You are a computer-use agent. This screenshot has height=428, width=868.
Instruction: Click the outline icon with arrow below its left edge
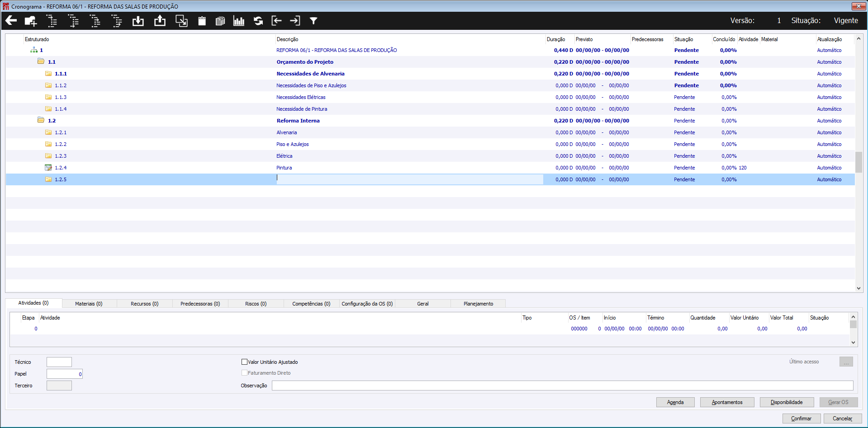pyautogui.click(x=73, y=21)
